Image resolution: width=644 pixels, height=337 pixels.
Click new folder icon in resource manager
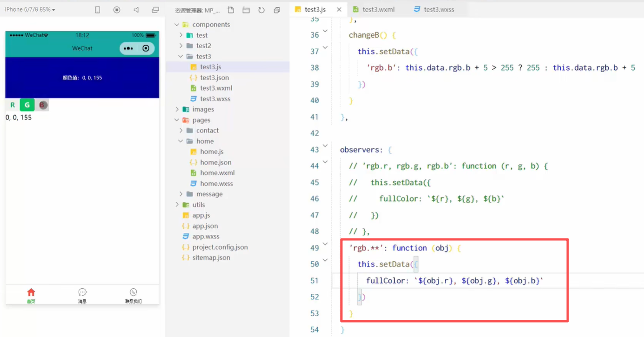(x=246, y=10)
